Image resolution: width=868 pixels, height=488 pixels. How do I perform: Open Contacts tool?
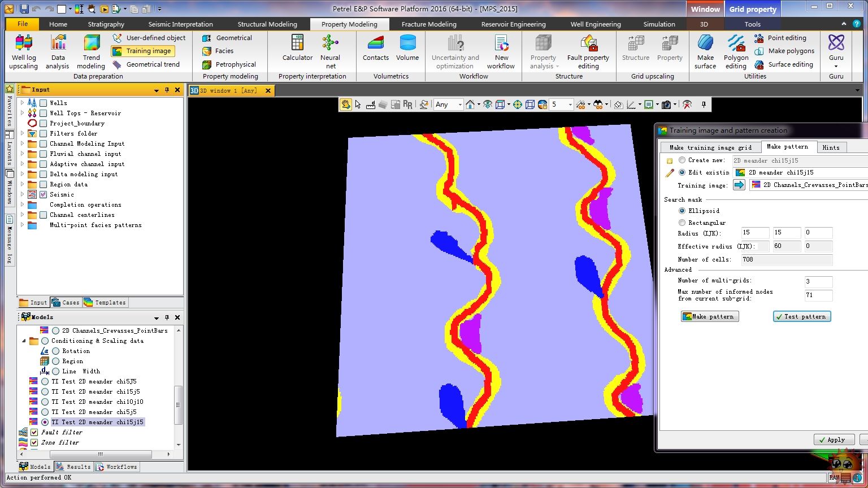tap(376, 47)
